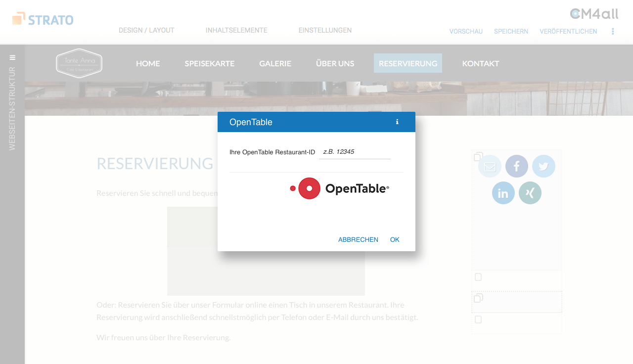The image size is (633, 364).
Task: Click the 'Ihre OpenTable Restaurant-ID' label
Action: click(x=272, y=152)
